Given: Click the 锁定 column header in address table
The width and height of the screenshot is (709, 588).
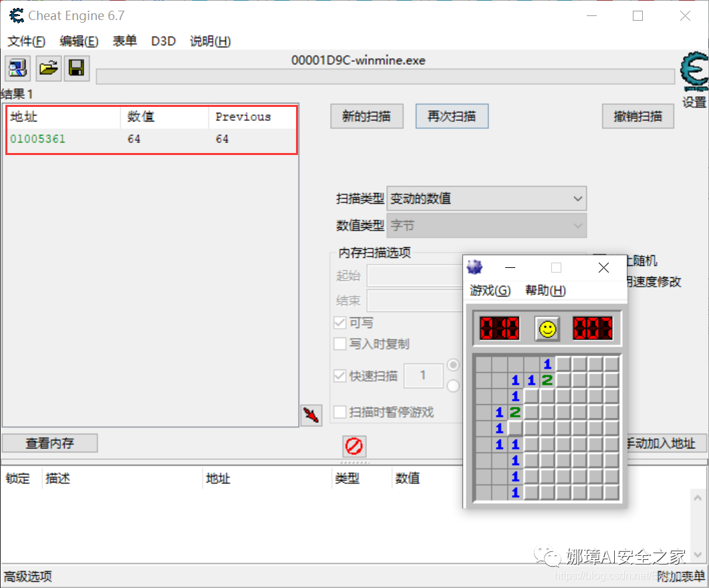Looking at the screenshot, I should click(x=21, y=478).
